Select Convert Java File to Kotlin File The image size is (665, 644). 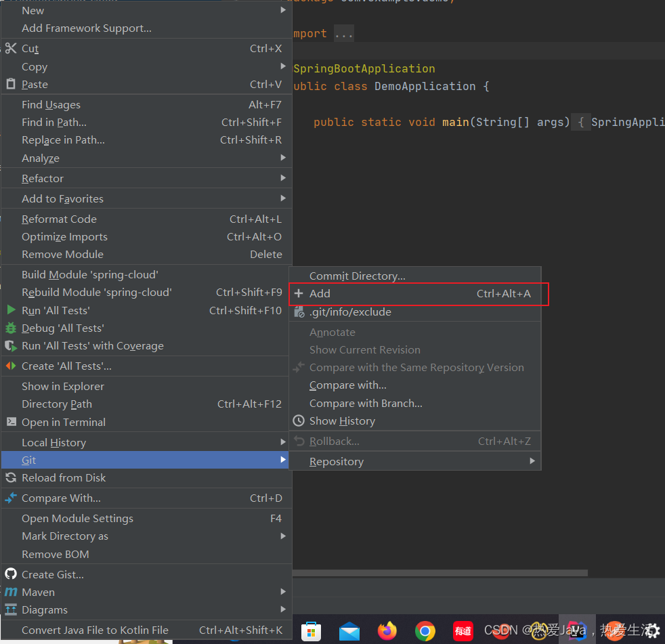pos(146,630)
